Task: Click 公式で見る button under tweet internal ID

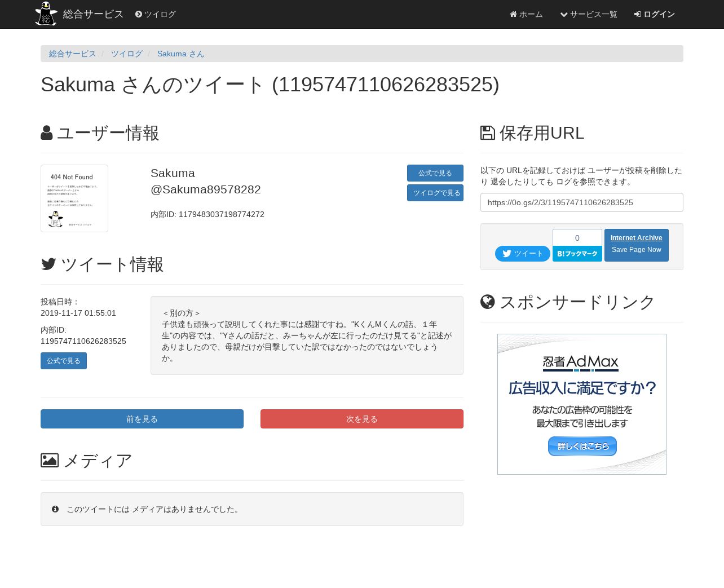Action: [64, 361]
